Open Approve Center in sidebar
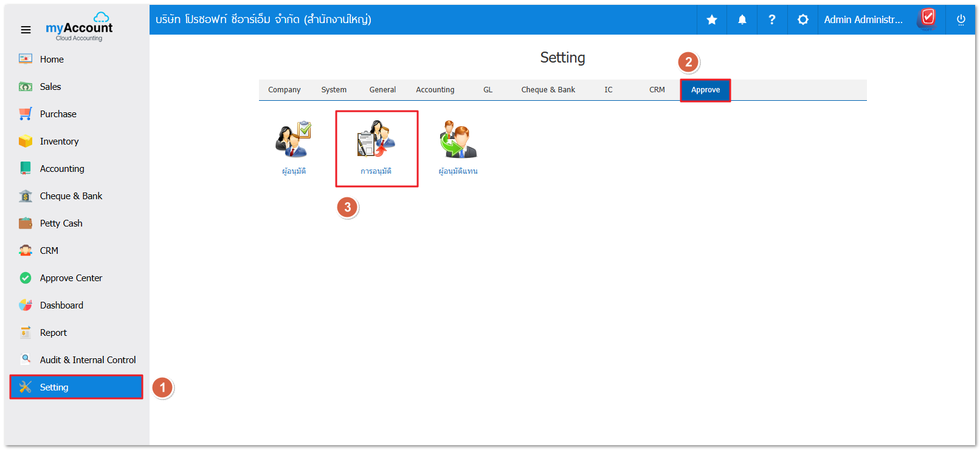Viewport: 980px width, 450px height. (x=71, y=278)
